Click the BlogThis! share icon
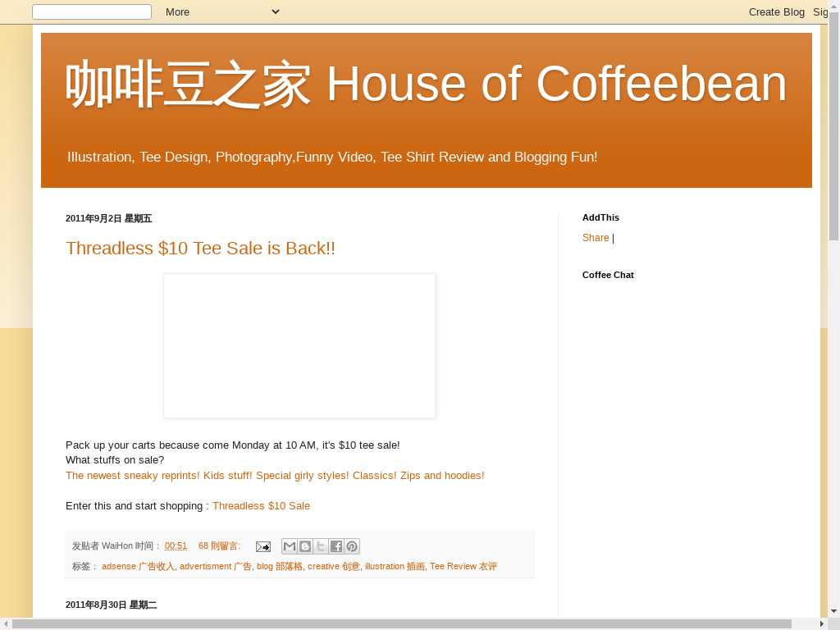The image size is (840, 630). (305, 546)
